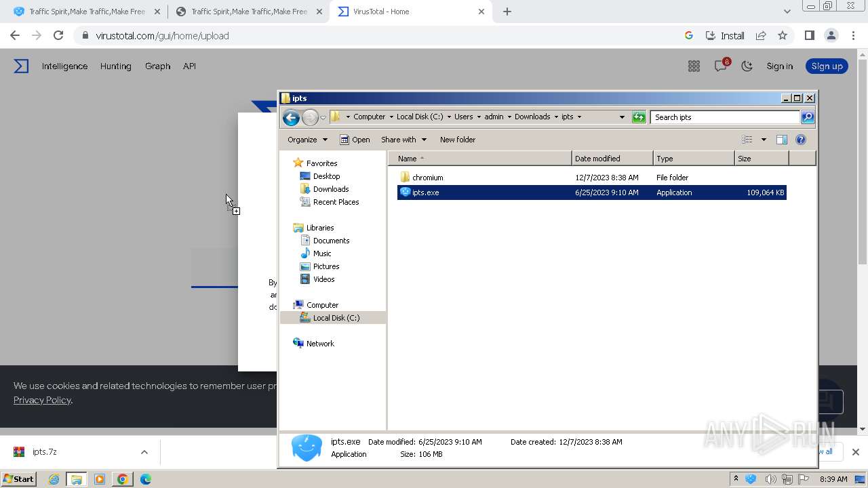
Task: Click New folder button
Action: (458, 140)
